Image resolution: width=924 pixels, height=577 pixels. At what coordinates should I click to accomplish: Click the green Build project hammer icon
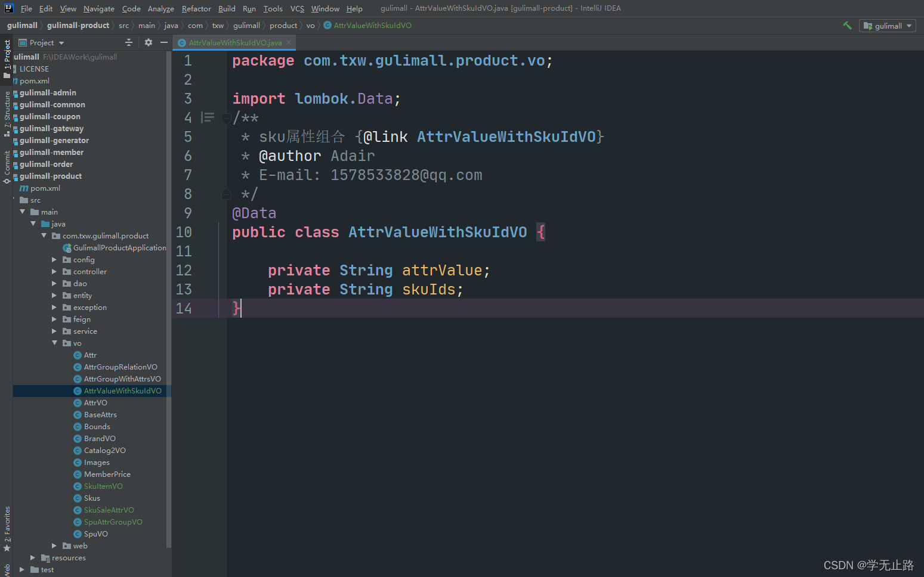tap(847, 26)
